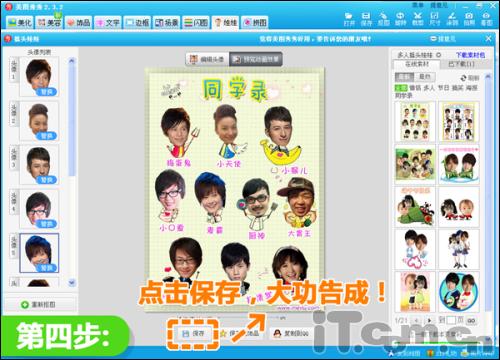Switch to the 文字 text tab
The width and height of the screenshot is (500, 360).
coord(108,22)
